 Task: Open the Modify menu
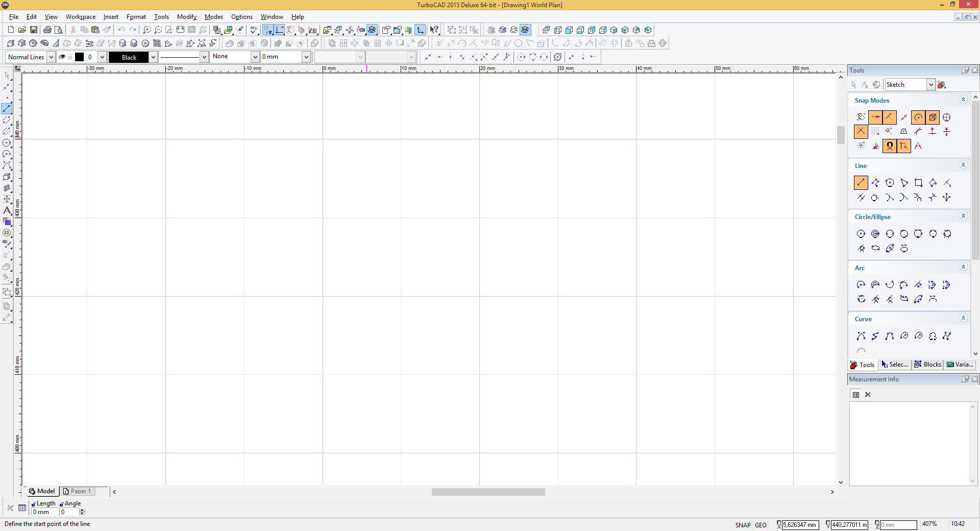coord(186,17)
